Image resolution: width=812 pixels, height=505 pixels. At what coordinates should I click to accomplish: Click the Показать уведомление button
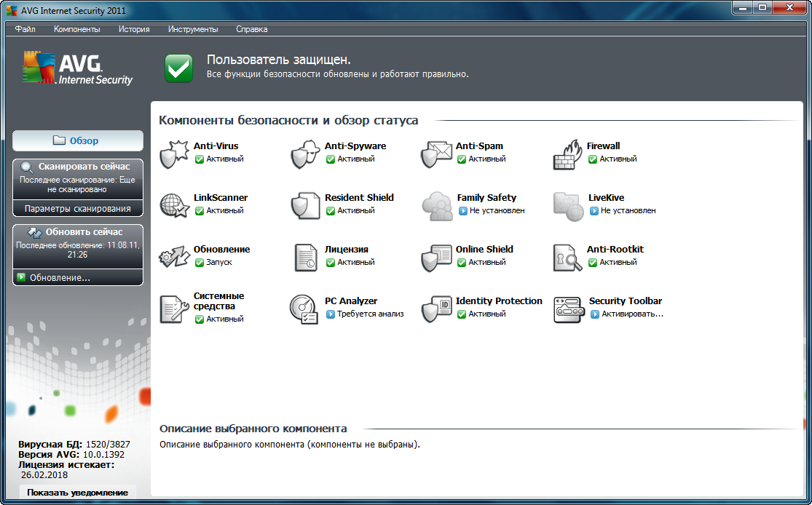[78, 493]
